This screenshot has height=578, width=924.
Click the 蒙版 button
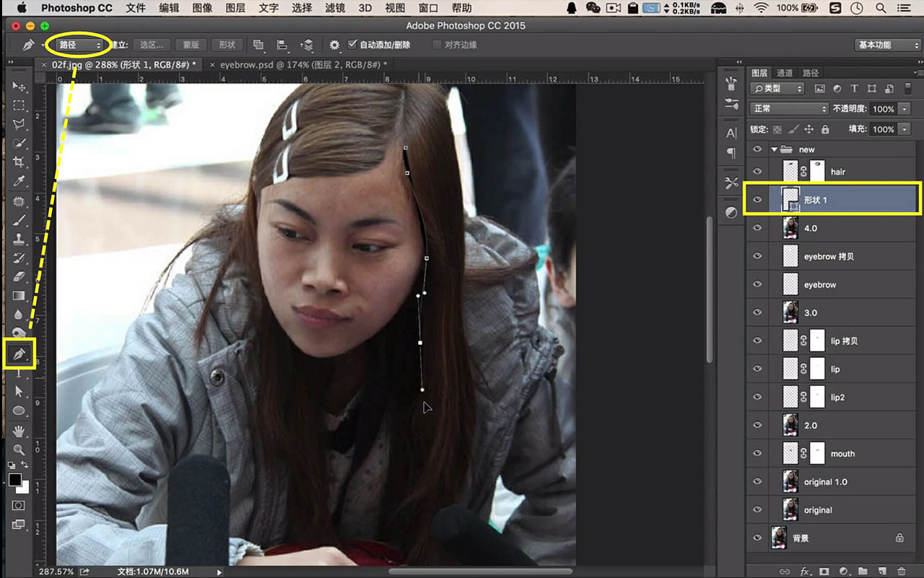191,45
